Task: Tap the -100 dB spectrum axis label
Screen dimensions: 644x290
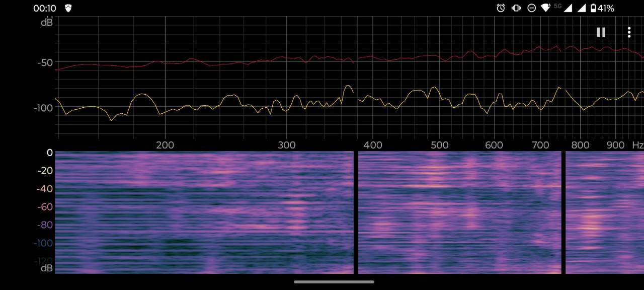Action: 42,108
